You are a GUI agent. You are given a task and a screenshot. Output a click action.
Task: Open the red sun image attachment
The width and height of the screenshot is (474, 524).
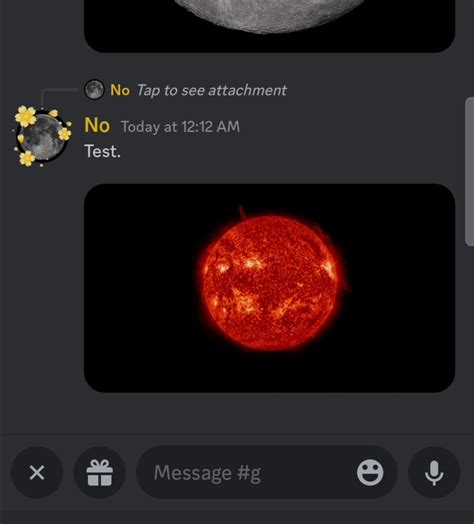click(269, 288)
